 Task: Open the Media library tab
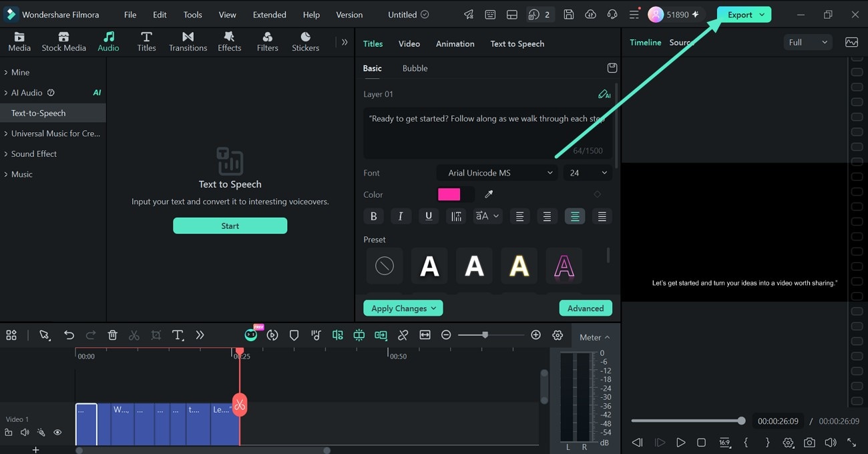point(19,41)
